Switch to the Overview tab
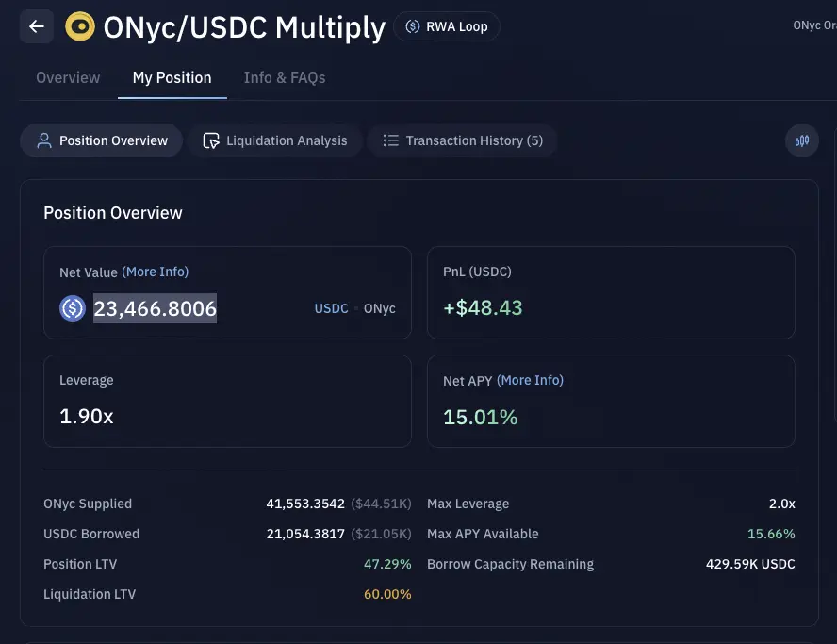This screenshot has width=837, height=644. point(68,78)
